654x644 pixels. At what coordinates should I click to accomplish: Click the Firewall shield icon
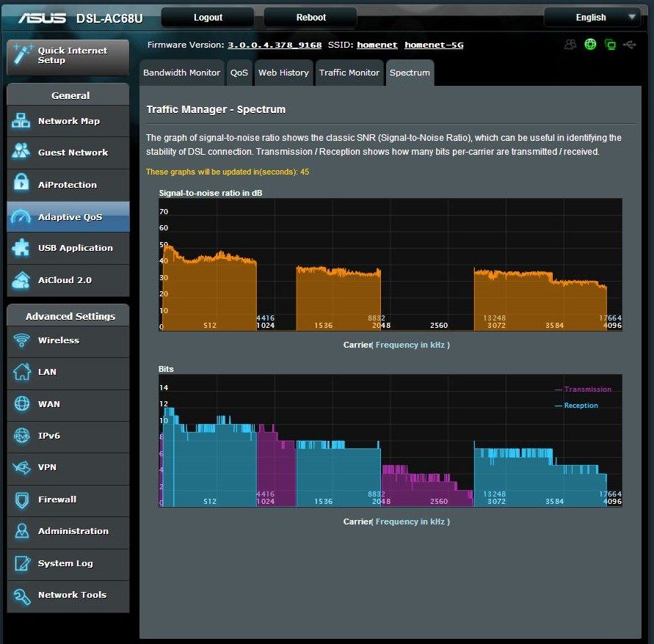(x=22, y=500)
